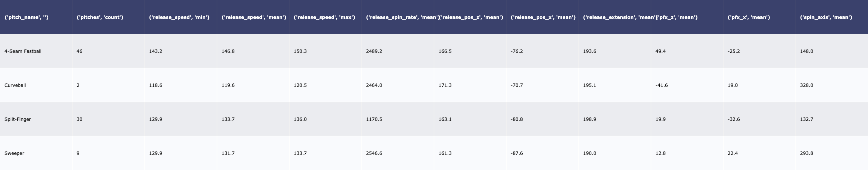Click release_pos_z value 166.5
Viewport: 868px width, 170px height.
[445, 51]
